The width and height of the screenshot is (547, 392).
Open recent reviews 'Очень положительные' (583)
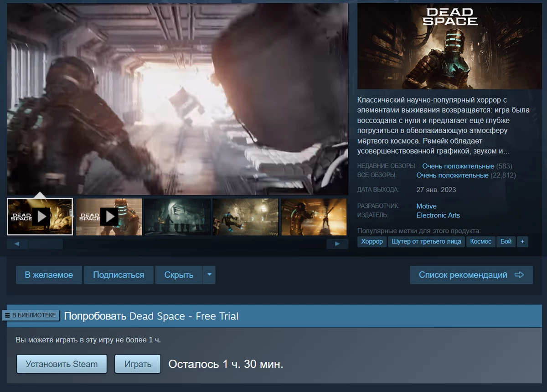(458, 166)
